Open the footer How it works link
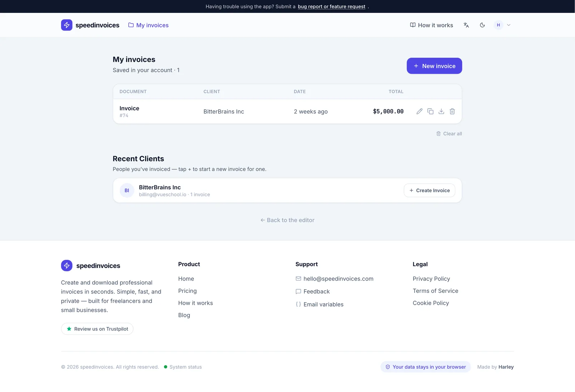The width and height of the screenshot is (575, 392). tap(195, 303)
